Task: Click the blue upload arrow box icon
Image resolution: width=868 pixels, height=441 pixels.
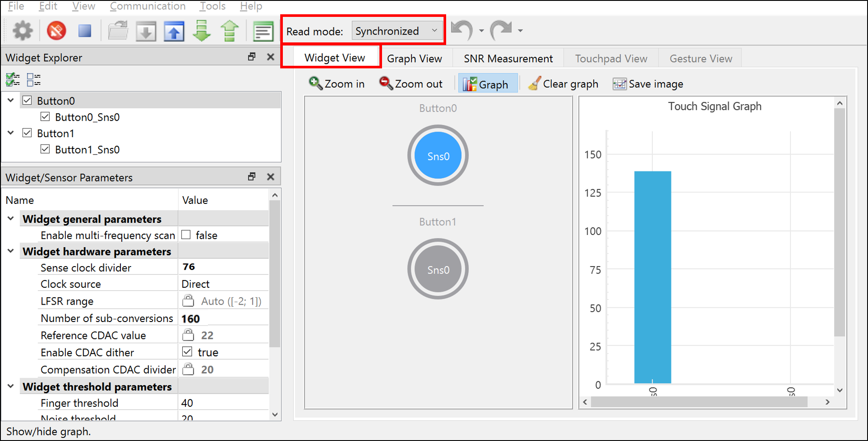Action: [x=174, y=31]
